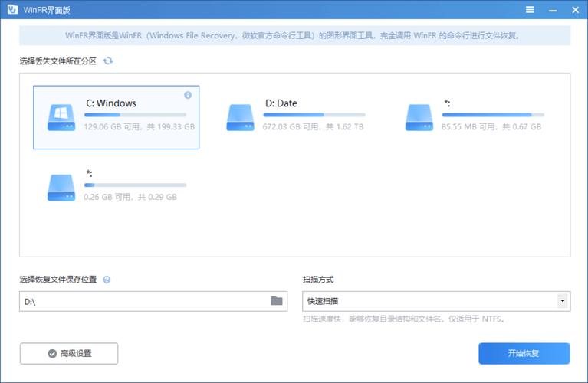Click the C: Windows usage bar

(136, 115)
